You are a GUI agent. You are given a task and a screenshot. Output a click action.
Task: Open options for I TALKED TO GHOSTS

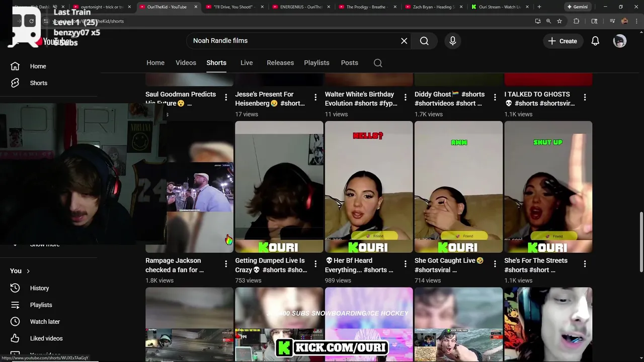[585, 97]
